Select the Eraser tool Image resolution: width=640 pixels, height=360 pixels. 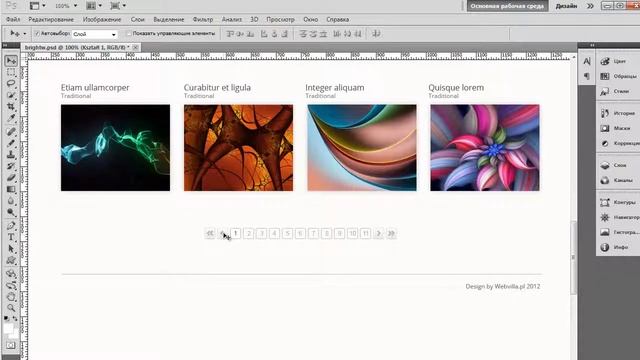[x=11, y=178]
